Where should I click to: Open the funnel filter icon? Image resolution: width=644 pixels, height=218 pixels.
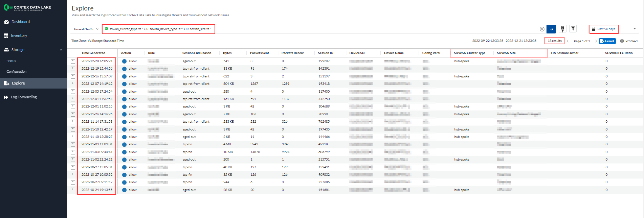pyautogui.click(x=573, y=29)
